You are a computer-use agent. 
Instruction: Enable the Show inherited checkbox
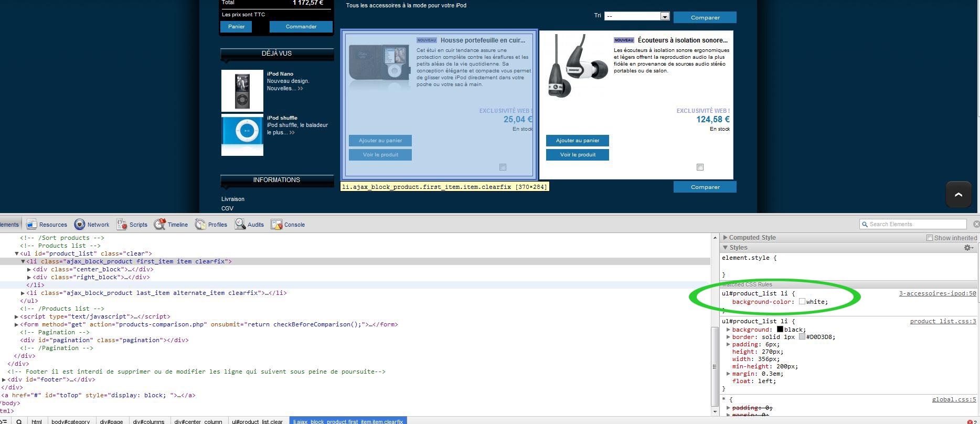point(930,238)
